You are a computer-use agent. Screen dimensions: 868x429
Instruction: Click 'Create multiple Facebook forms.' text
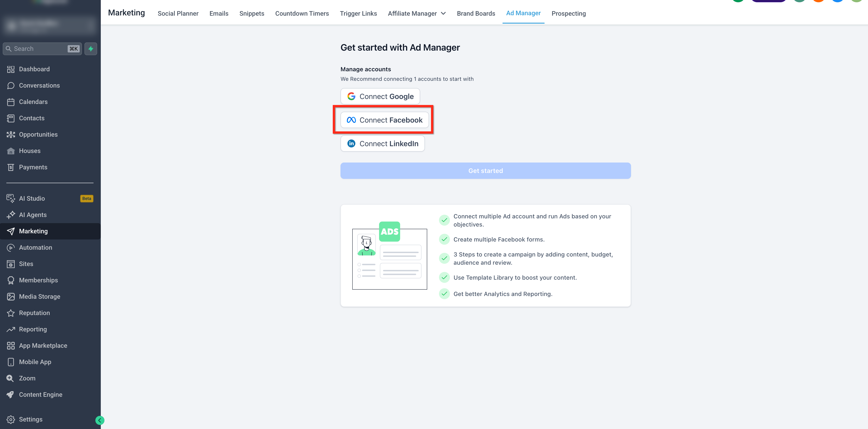coord(499,240)
